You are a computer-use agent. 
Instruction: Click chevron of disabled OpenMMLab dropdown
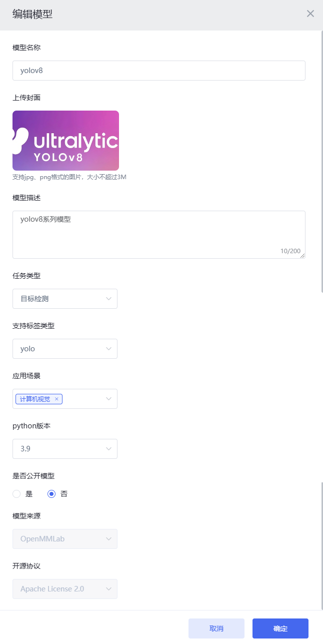(x=109, y=539)
